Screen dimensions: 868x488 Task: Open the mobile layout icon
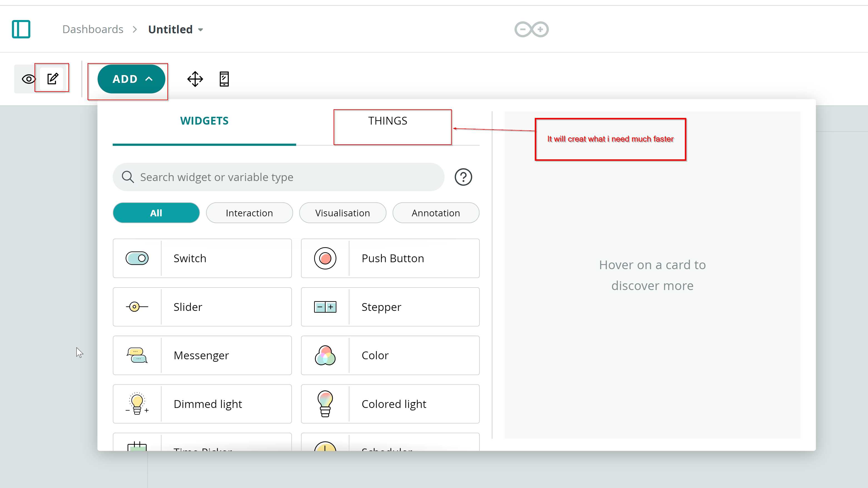(x=224, y=79)
